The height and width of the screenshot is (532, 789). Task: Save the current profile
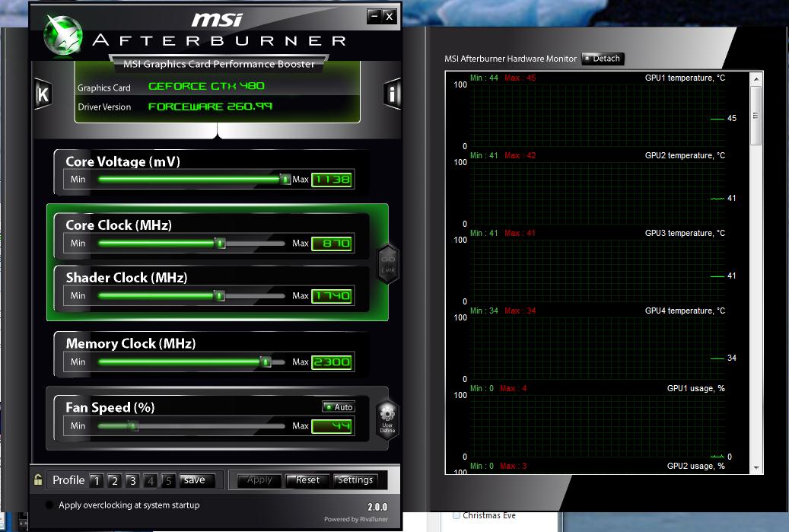click(197, 480)
